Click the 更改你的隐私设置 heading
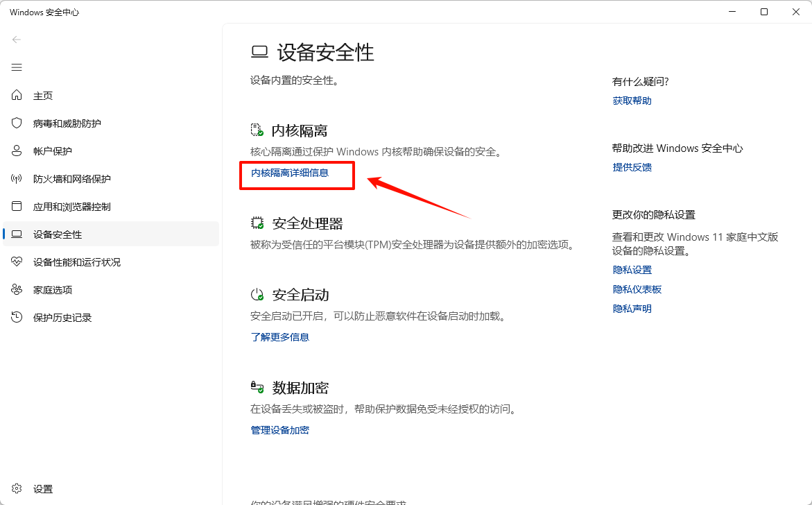 point(653,214)
